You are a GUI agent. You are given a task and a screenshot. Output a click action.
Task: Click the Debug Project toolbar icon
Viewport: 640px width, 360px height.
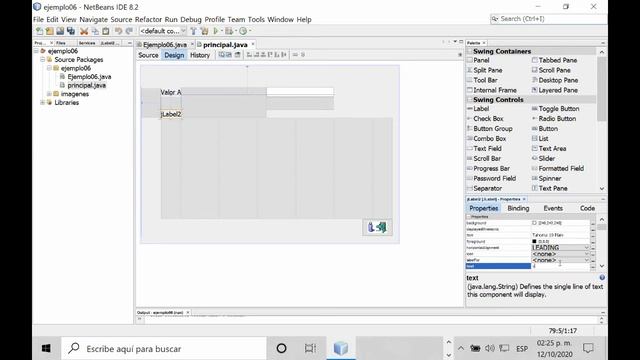pyautogui.click(x=229, y=31)
